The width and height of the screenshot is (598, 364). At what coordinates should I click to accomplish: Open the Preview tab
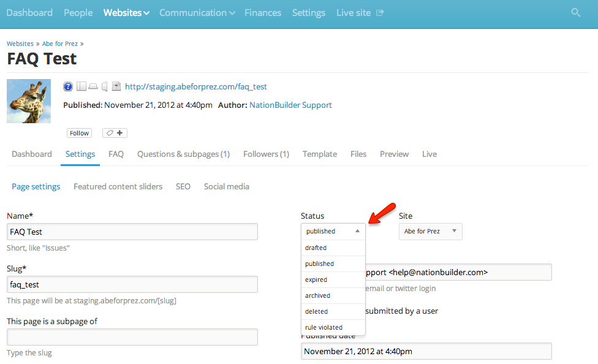(394, 154)
